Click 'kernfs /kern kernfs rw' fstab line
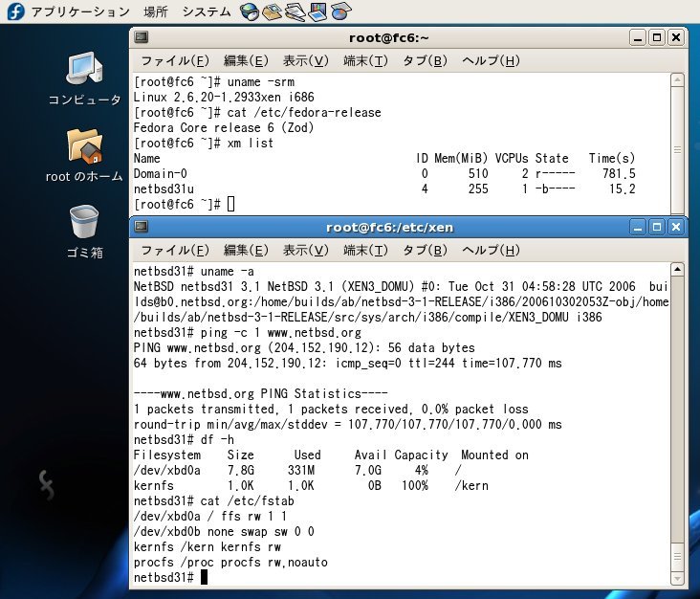Viewport: 700px width, 599px height. 208,546
